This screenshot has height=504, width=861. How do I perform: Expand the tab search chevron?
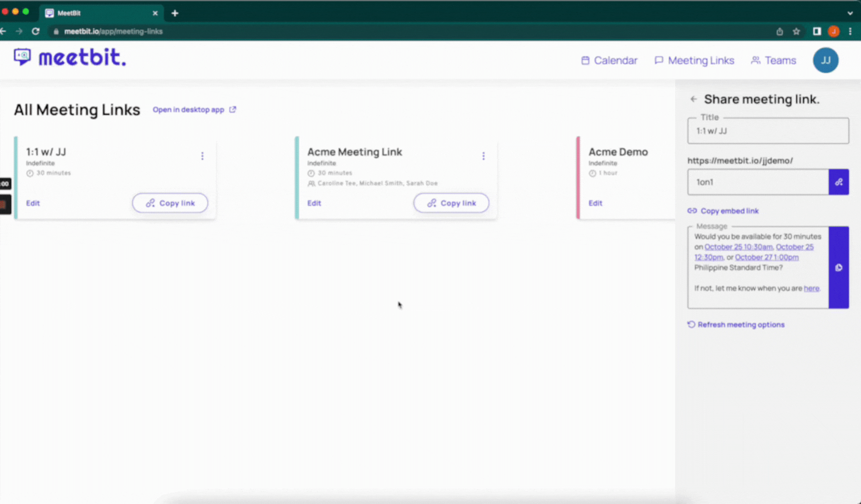850,13
